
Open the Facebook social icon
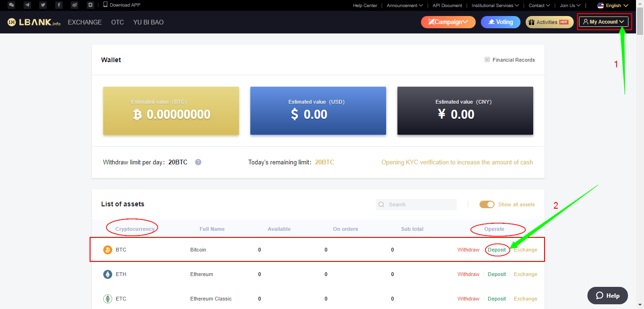click(x=59, y=5)
